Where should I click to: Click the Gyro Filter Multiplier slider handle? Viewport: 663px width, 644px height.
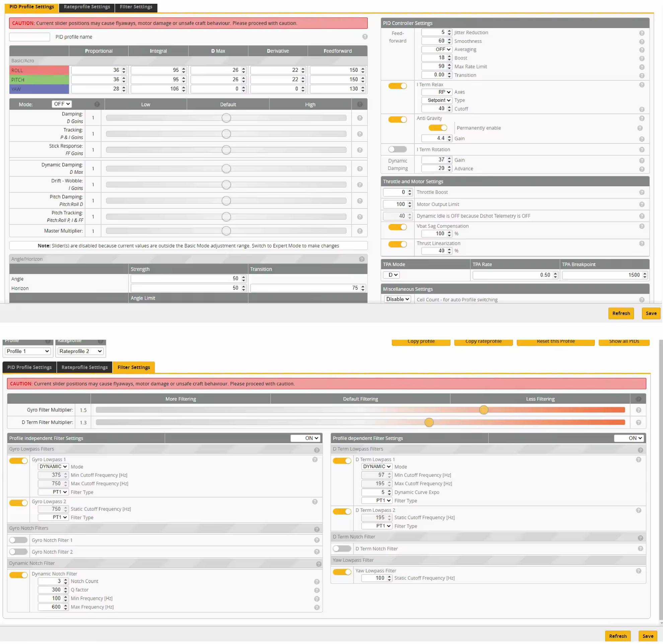click(484, 410)
